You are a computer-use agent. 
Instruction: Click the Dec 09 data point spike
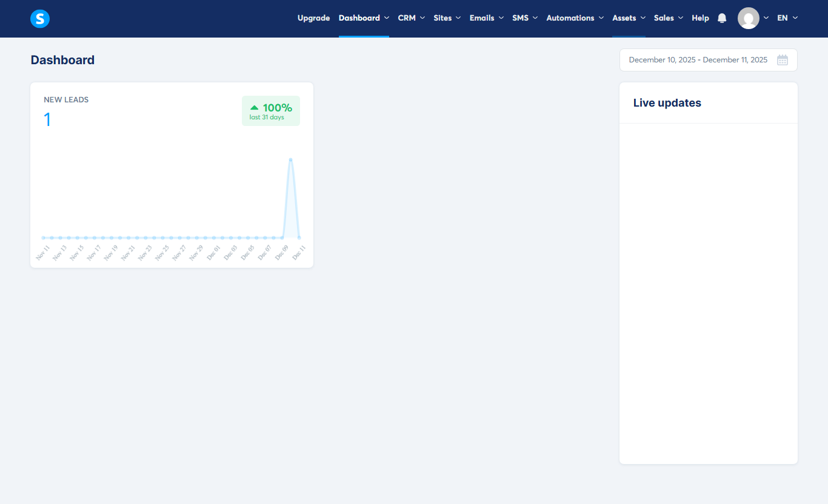click(290, 159)
